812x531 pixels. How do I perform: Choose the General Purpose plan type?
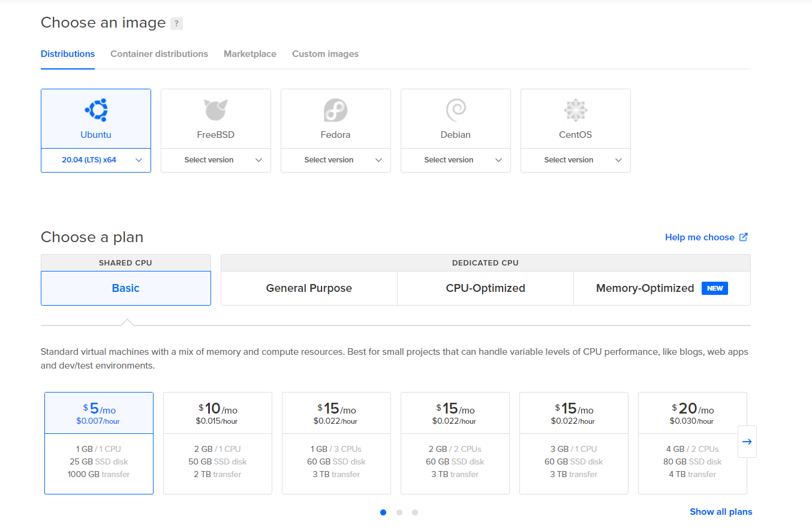[309, 288]
